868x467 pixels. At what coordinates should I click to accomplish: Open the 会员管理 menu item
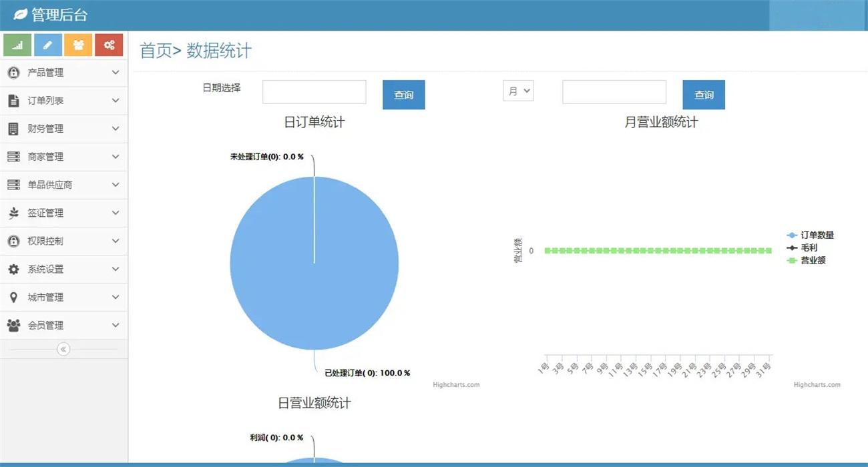(x=63, y=325)
